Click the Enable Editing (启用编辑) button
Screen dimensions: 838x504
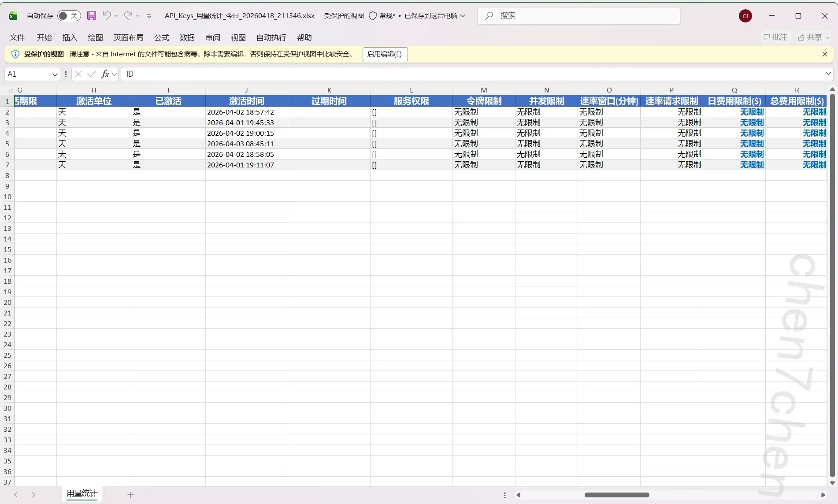pos(385,54)
